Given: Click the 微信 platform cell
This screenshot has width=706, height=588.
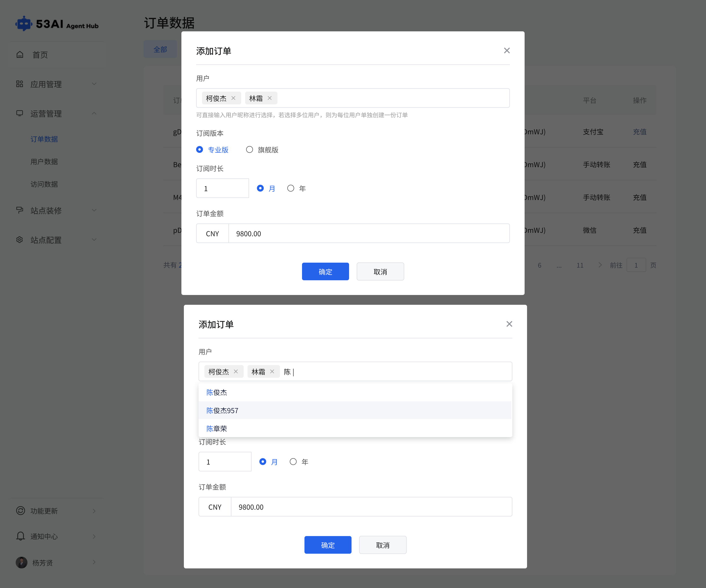Looking at the screenshot, I should click(x=589, y=230).
